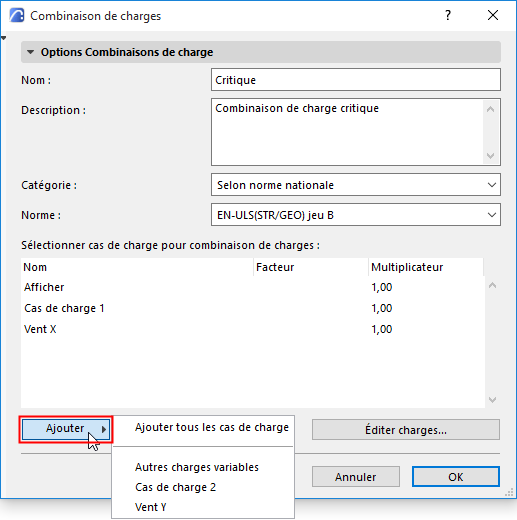Open the help question mark button
The height and width of the screenshot is (520, 517).
(448, 15)
